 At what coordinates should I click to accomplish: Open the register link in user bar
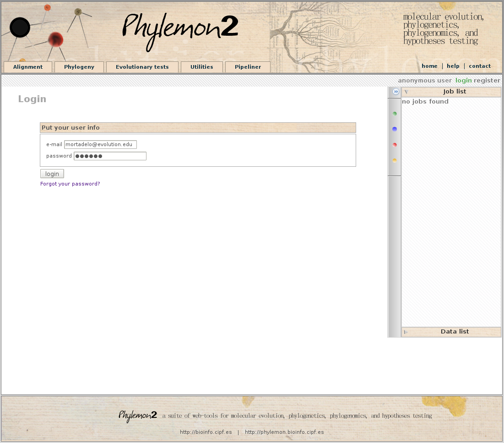tap(487, 80)
